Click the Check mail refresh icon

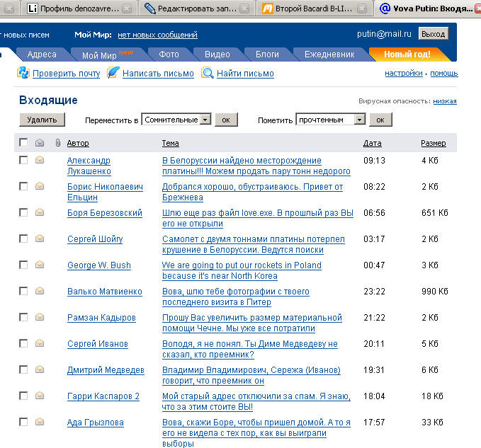(23, 73)
